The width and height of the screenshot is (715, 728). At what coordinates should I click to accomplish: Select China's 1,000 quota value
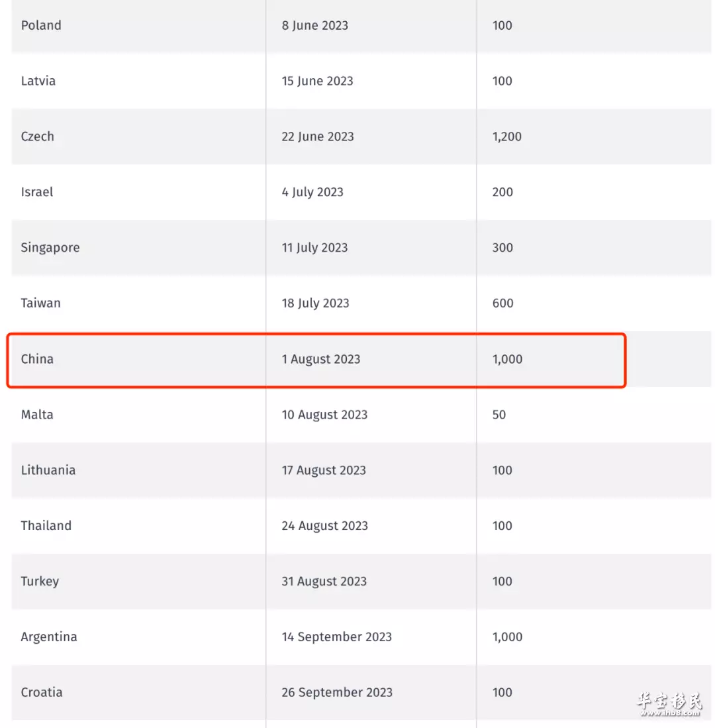pyautogui.click(x=507, y=359)
